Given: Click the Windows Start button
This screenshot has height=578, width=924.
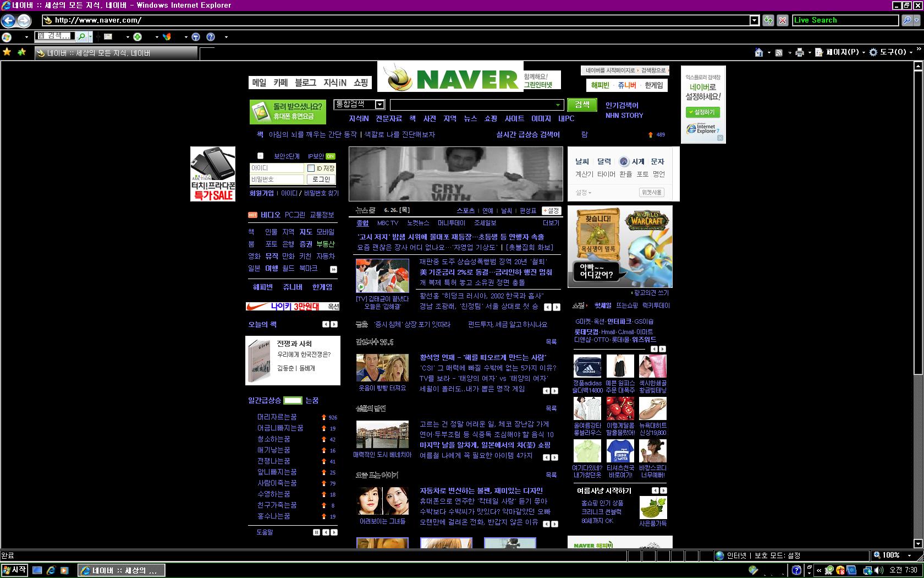Looking at the screenshot, I should tap(14, 570).
